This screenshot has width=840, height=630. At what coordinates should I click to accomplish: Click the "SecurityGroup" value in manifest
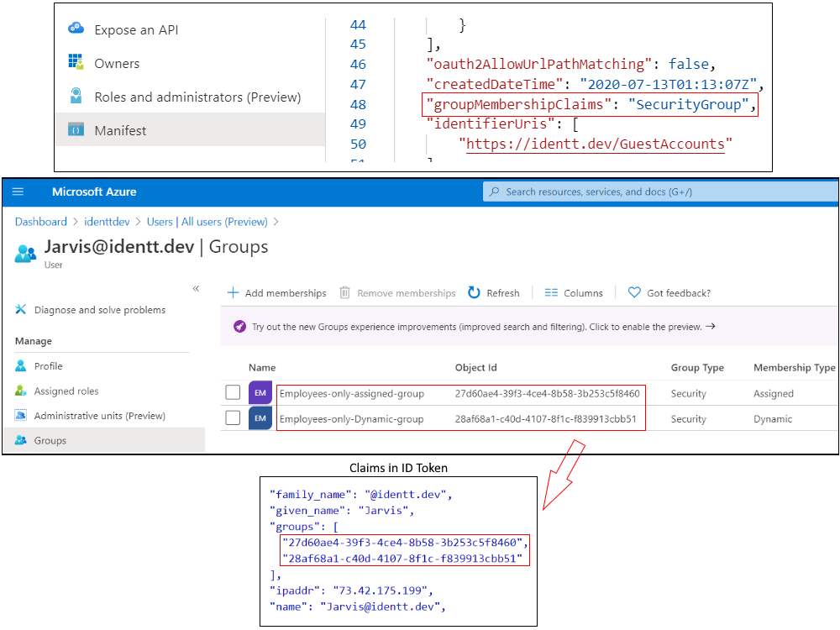coord(689,104)
